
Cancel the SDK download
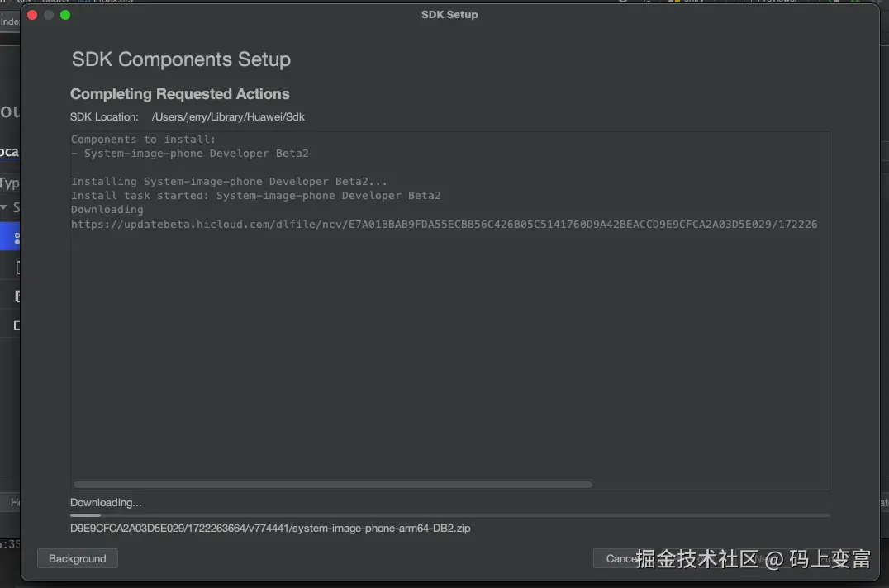click(x=620, y=558)
